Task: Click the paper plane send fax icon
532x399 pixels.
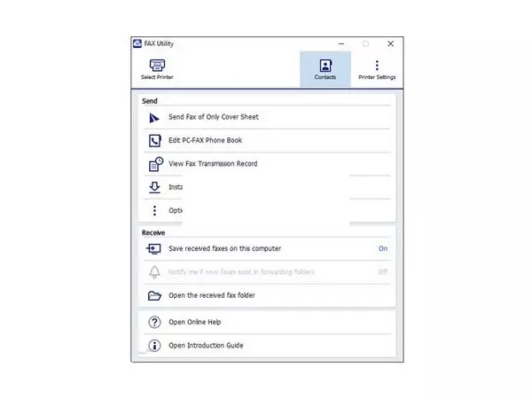Action: coord(154,117)
